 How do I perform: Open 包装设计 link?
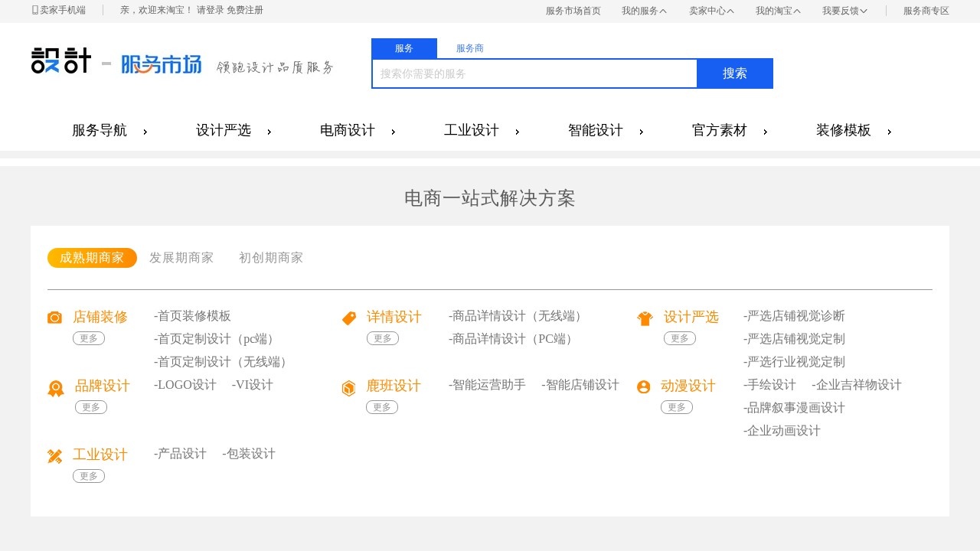[249, 454]
